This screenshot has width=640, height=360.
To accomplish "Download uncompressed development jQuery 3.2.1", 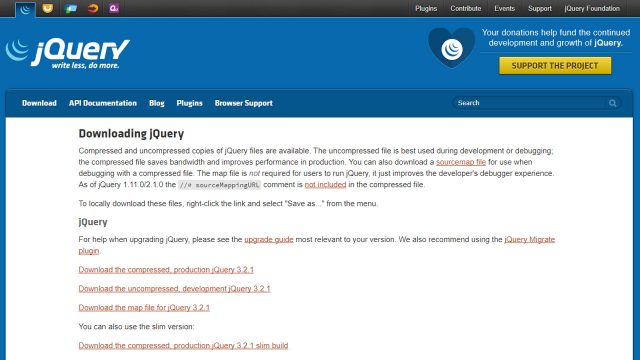I will [x=174, y=289].
